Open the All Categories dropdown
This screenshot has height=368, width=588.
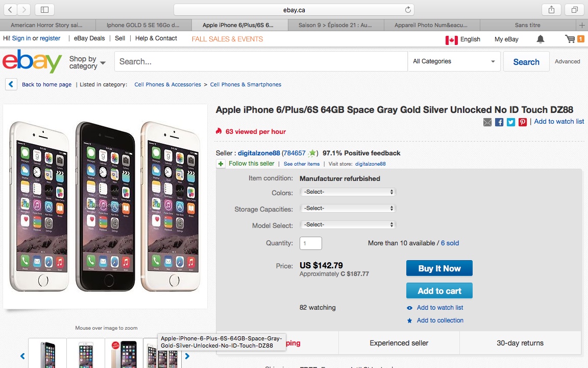(454, 61)
